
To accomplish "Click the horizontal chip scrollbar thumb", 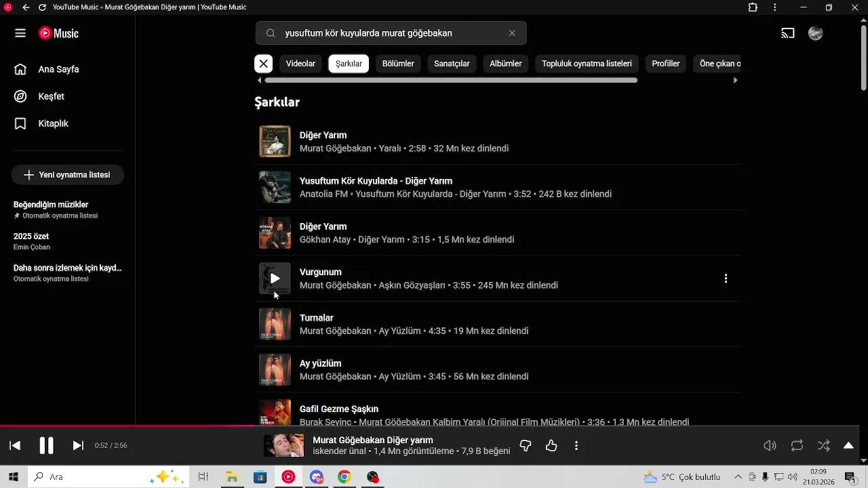I will (450, 80).
